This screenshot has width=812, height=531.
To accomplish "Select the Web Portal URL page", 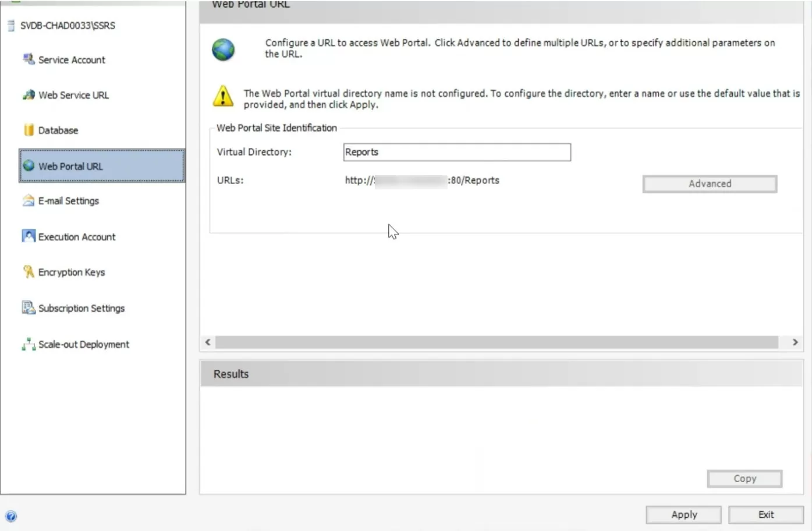I will (102, 166).
